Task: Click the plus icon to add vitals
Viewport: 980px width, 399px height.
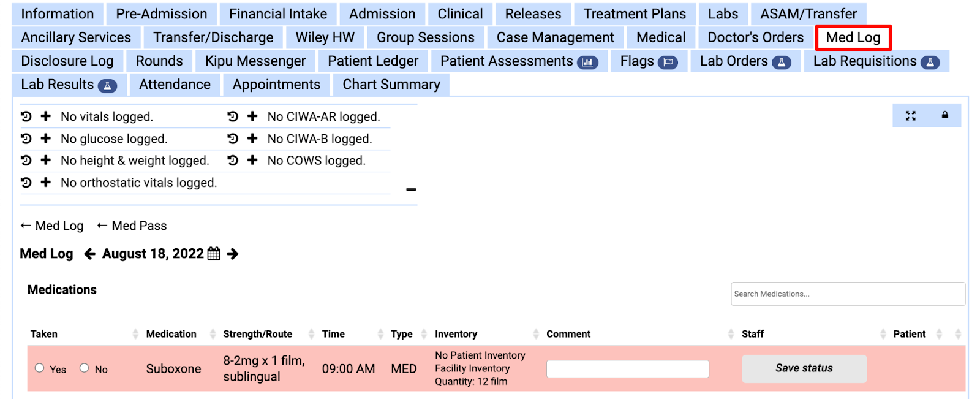Action: click(x=46, y=116)
